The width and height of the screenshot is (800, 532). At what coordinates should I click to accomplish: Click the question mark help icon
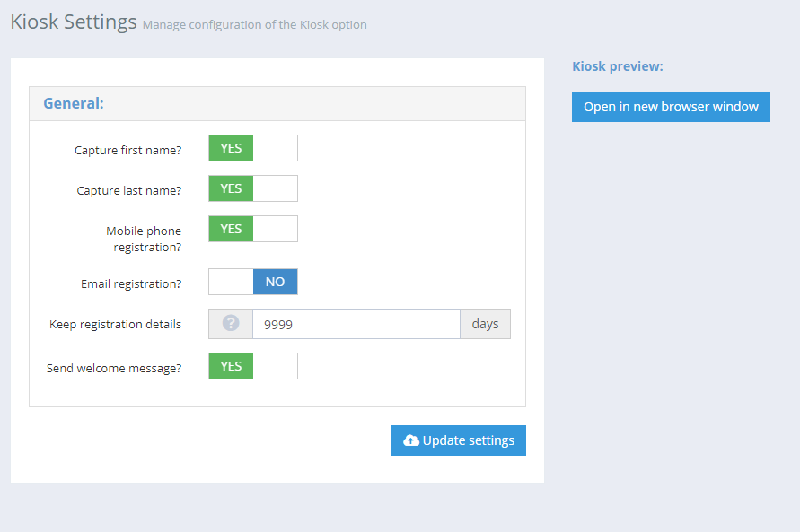click(231, 323)
